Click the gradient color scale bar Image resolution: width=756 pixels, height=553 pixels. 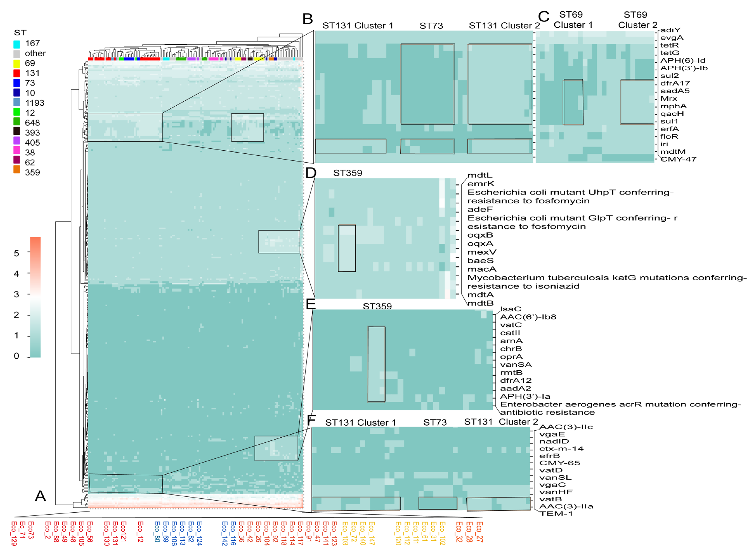tap(35, 297)
